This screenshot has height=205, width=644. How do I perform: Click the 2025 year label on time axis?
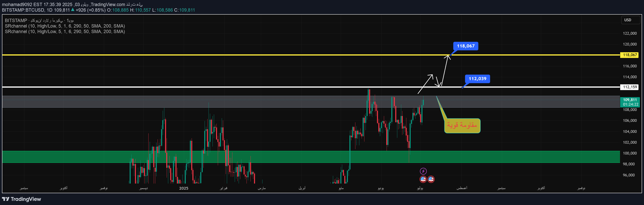pos(184,188)
